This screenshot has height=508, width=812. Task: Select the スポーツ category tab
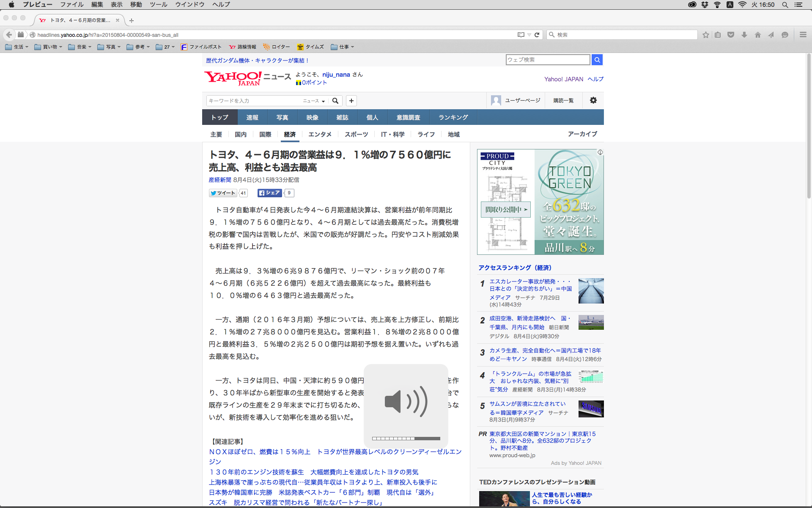(x=356, y=134)
